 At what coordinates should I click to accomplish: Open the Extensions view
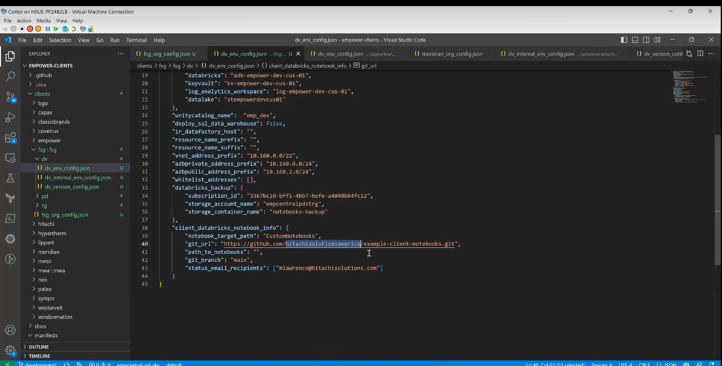[10, 138]
